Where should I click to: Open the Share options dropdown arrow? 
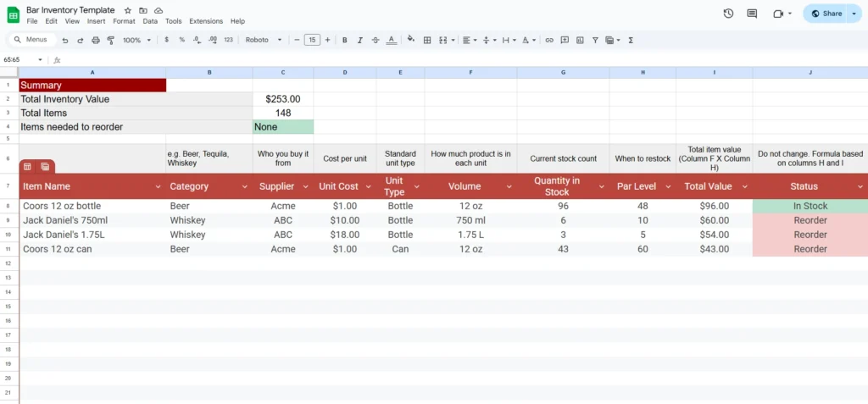854,14
